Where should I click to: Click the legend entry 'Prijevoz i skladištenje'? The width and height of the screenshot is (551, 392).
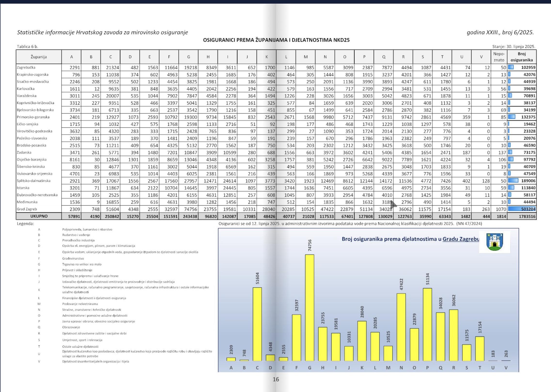pos(77,270)
